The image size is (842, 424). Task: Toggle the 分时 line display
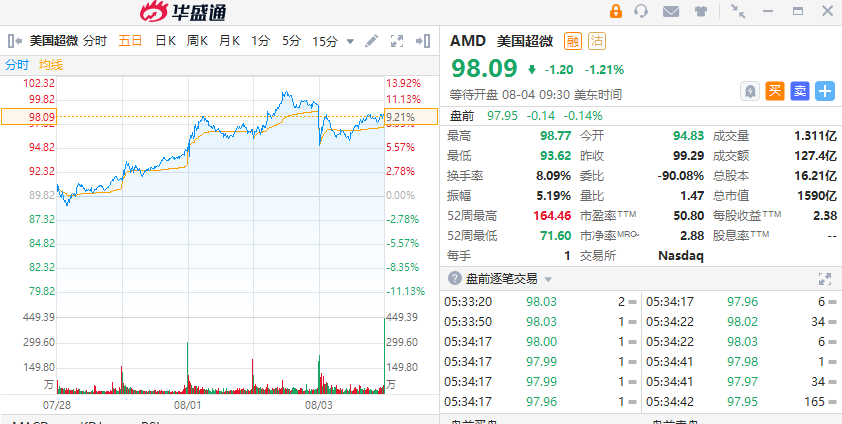point(17,64)
